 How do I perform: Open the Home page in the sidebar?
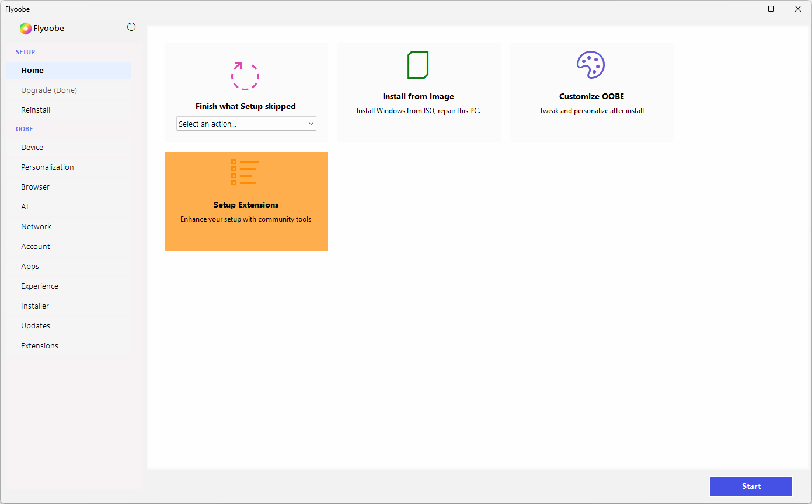coord(33,71)
